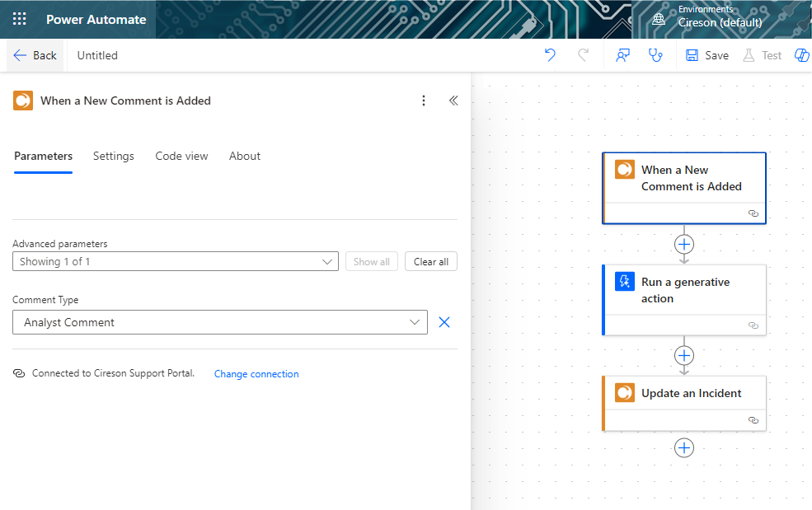
Task: Select Update an Incident card title
Action: (x=692, y=393)
